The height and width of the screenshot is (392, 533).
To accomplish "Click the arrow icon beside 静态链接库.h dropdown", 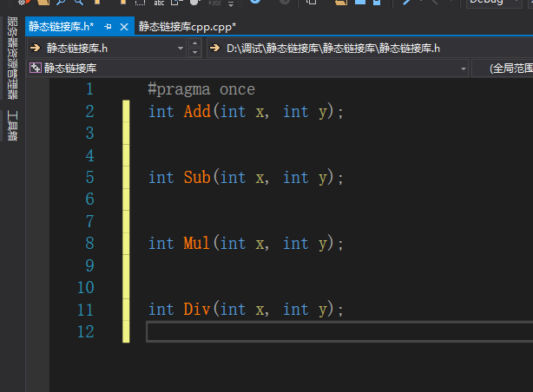I will click(x=35, y=48).
